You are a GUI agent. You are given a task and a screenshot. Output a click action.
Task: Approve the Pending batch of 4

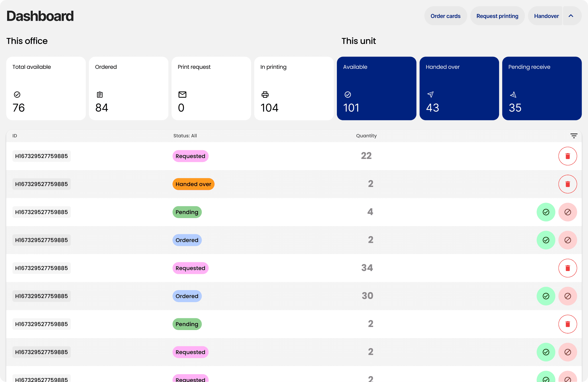pos(546,212)
